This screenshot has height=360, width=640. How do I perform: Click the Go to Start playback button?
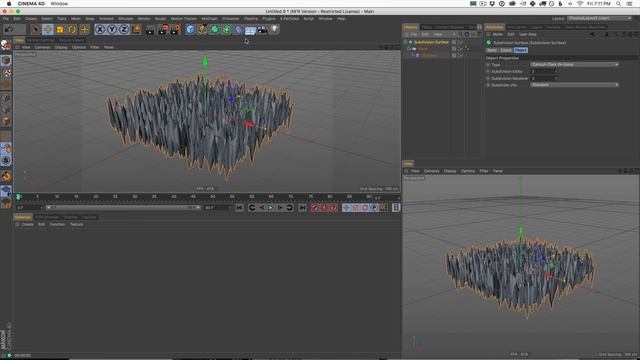coord(239,208)
